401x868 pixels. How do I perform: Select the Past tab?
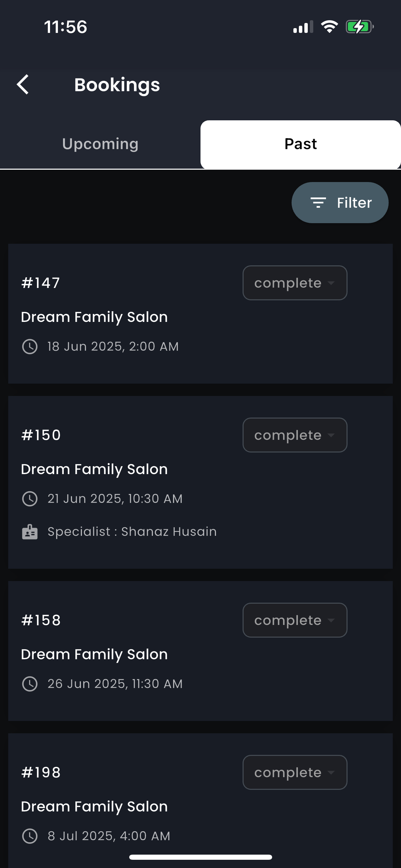coord(301,144)
